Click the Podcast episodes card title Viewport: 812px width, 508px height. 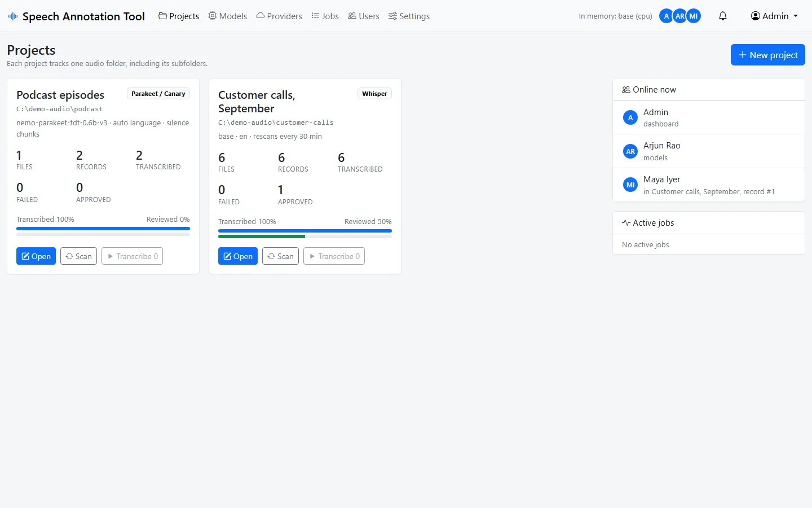[60, 95]
